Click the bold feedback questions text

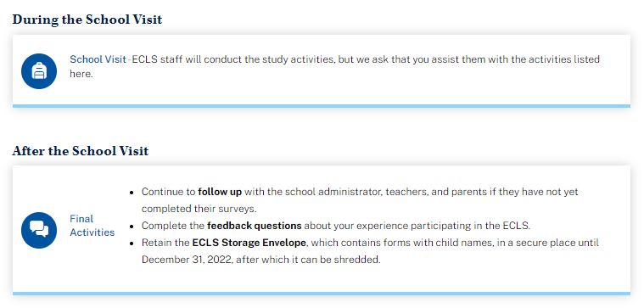coord(255,226)
